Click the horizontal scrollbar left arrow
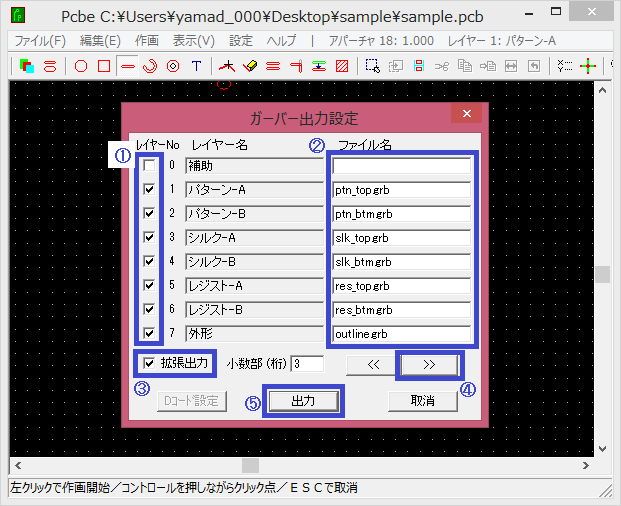Screen dimensions: 621x506 18,466
